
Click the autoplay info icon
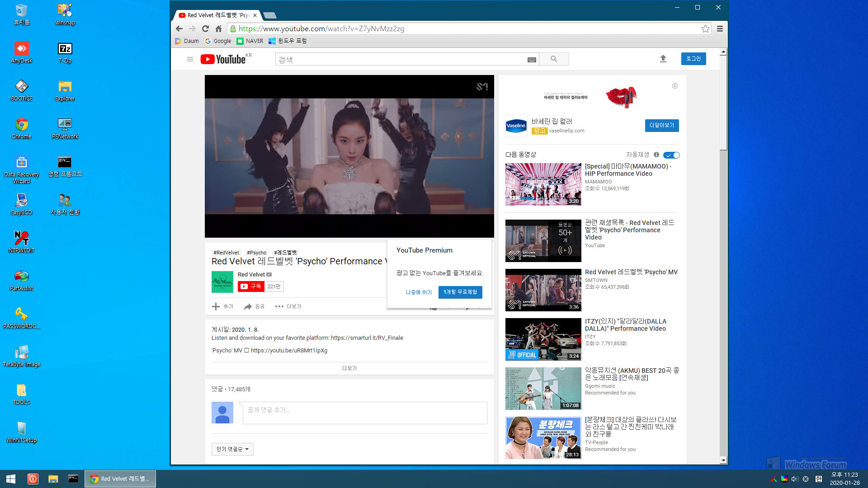(656, 155)
